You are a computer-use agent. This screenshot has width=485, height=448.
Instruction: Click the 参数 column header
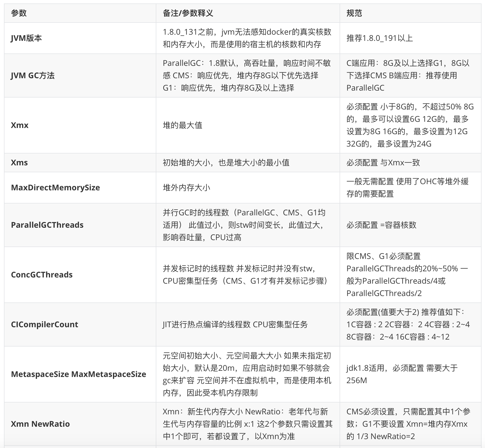tap(80, 13)
